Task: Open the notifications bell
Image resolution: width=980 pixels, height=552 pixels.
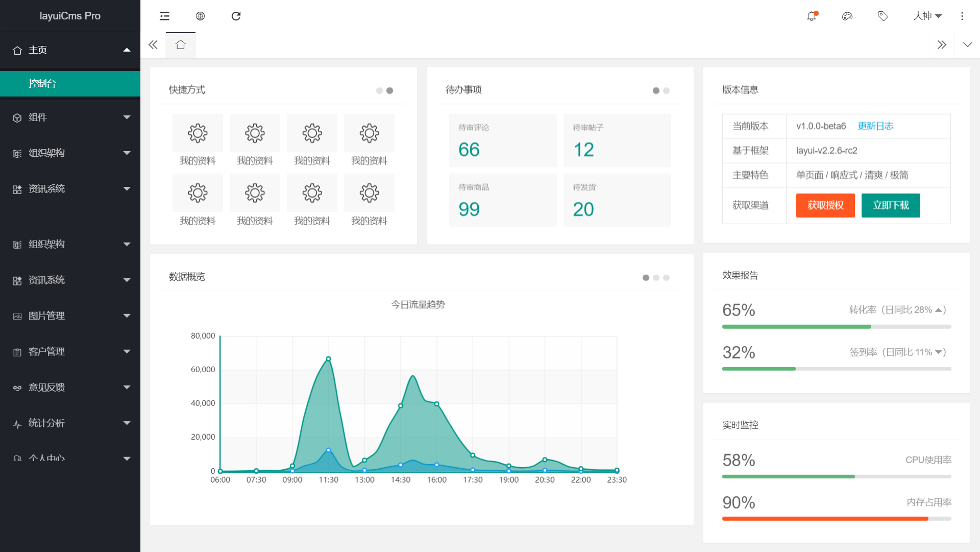Action: [x=812, y=16]
